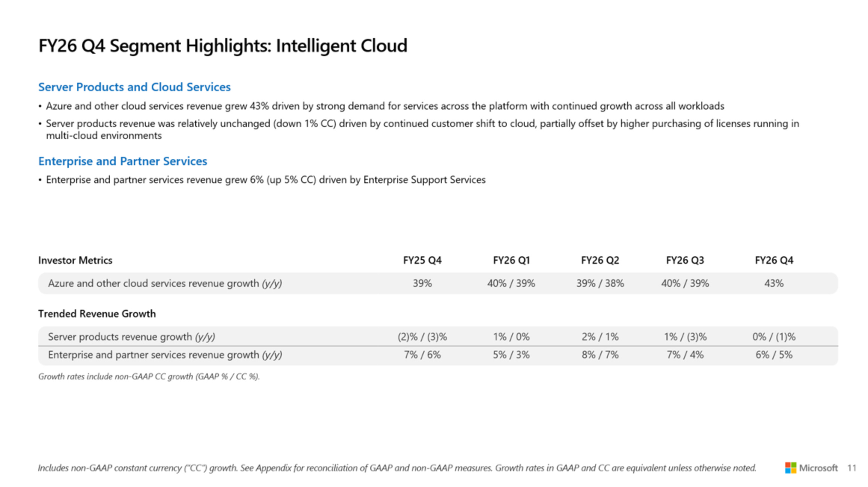Click the 0% / (1)% server products cell

point(774,337)
